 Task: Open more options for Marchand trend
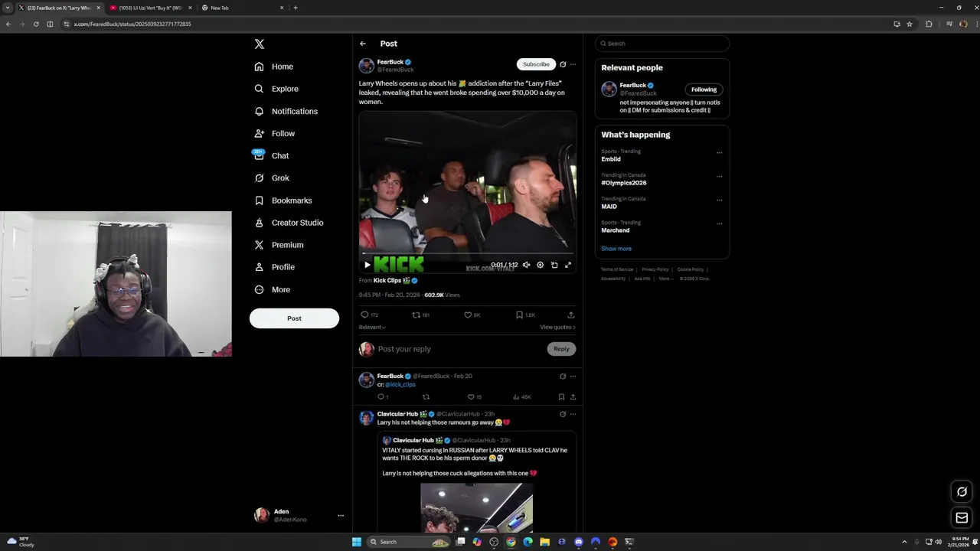tap(719, 224)
